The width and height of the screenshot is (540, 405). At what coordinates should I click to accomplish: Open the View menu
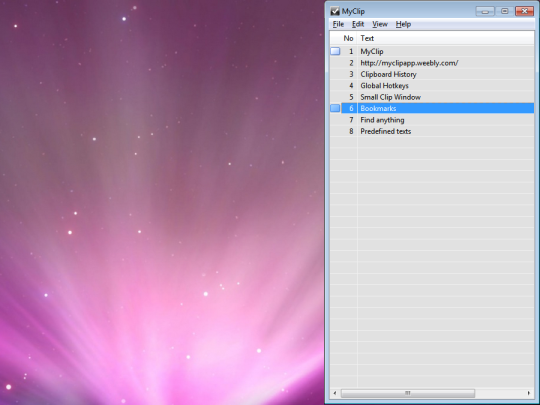tap(380, 24)
